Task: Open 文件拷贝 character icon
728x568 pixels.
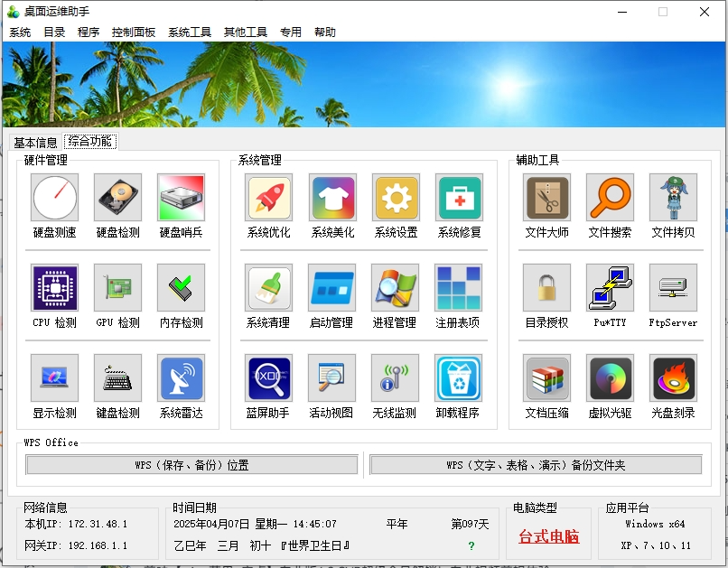Action: tap(673, 197)
